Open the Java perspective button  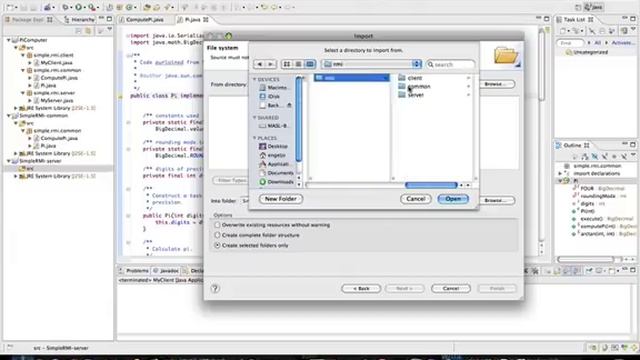tap(594, 7)
